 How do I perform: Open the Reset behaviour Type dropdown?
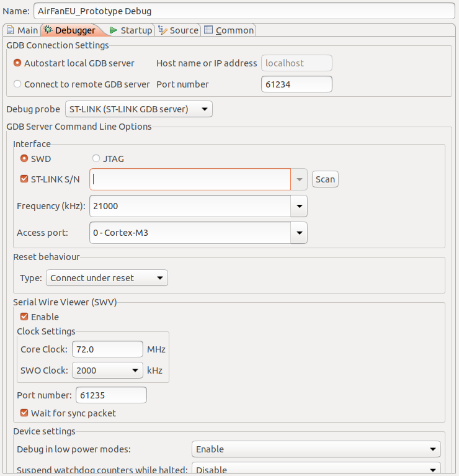coord(107,278)
